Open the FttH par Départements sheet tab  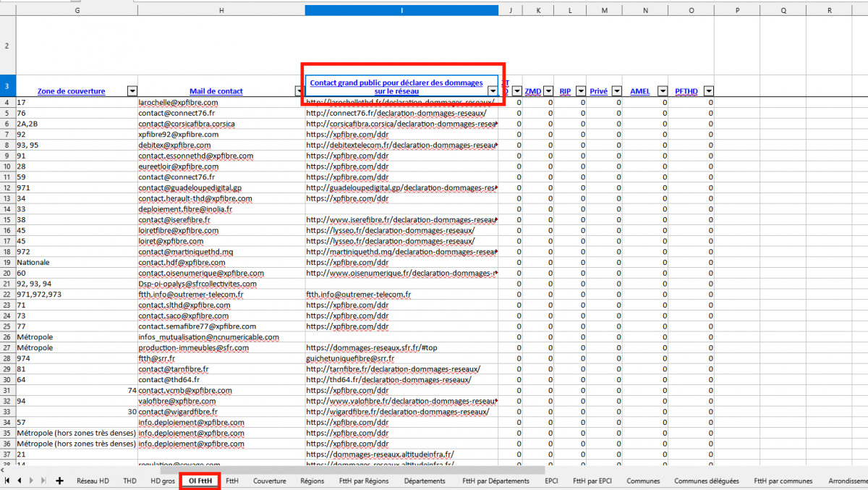[x=495, y=481]
